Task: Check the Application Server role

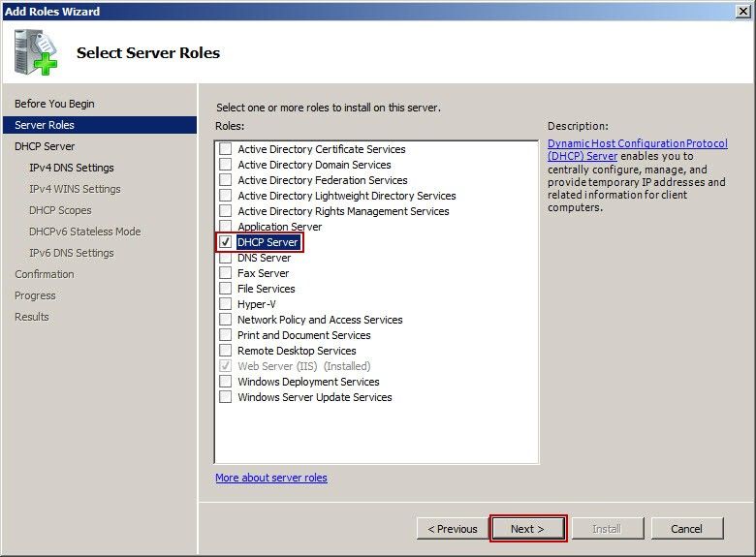Action: coord(225,226)
